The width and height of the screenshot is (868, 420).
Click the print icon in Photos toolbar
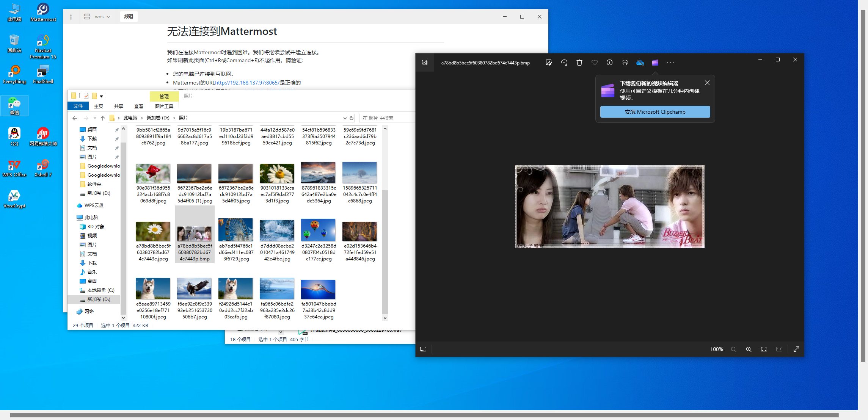[x=625, y=63]
